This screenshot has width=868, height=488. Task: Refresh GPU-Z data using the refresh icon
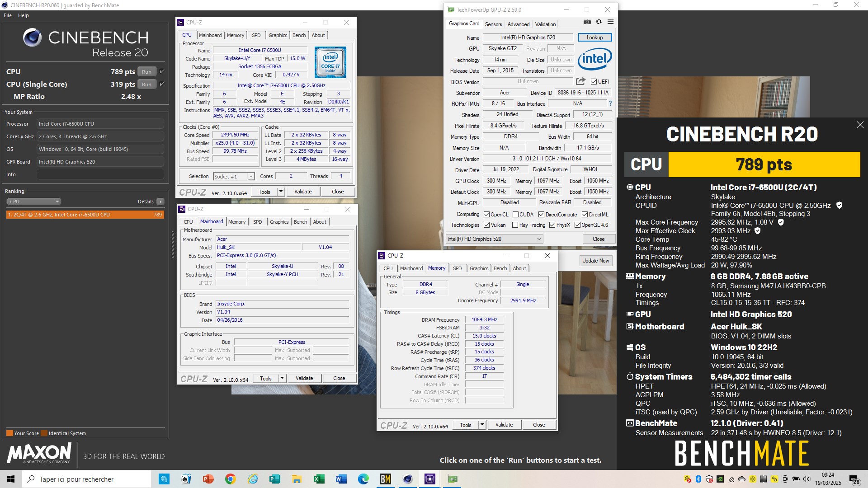coord(599,22)
